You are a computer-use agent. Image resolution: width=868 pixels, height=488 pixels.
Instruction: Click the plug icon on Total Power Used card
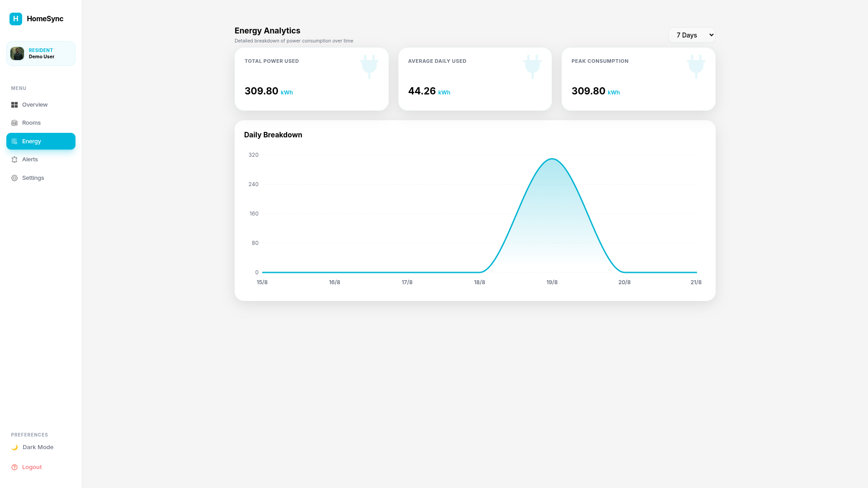(x=369, y=67)
